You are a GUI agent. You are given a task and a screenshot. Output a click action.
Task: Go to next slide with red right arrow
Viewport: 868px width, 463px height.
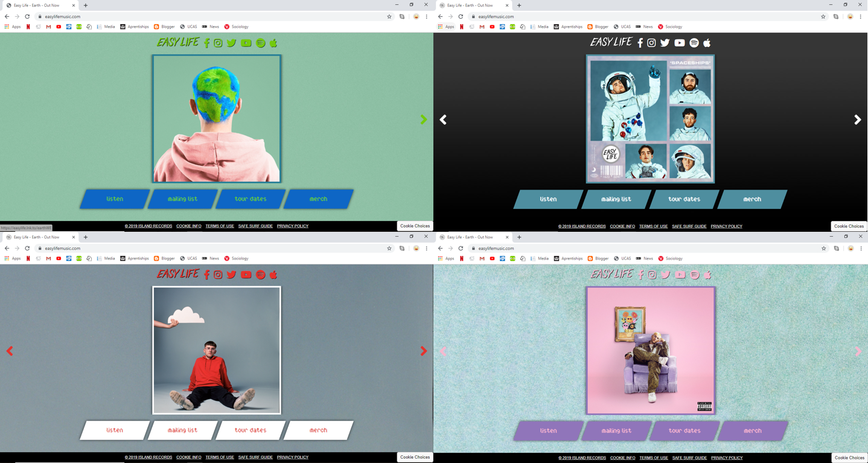[x=424, y=351]
